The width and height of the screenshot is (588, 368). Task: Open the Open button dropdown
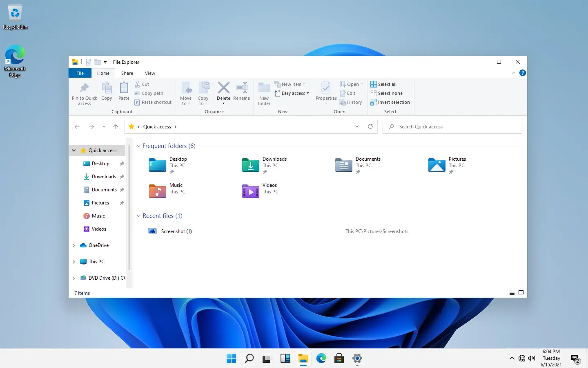click(362, 84)
